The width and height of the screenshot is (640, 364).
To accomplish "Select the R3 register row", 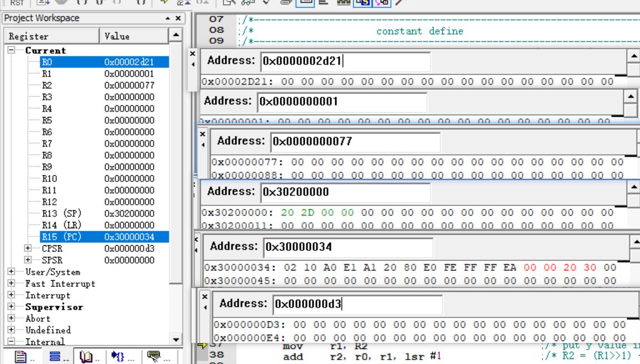I will pyautogui.click(x=104, y=97).
